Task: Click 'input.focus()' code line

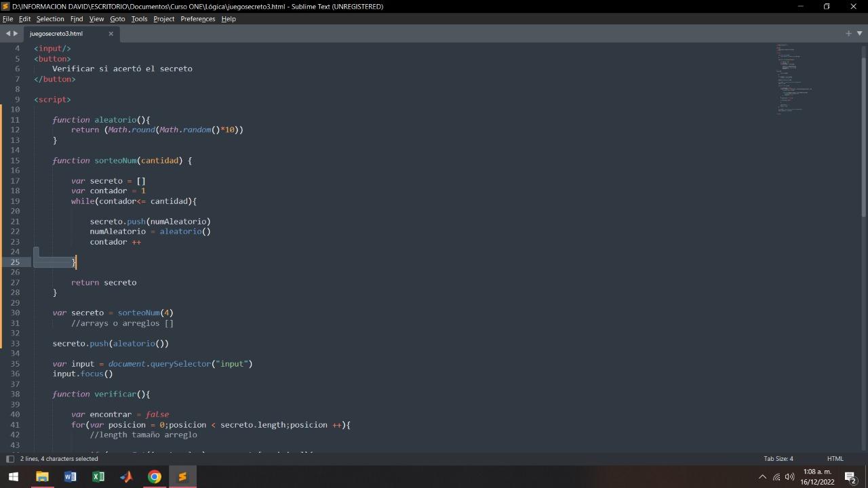Action: coord(83,374)
